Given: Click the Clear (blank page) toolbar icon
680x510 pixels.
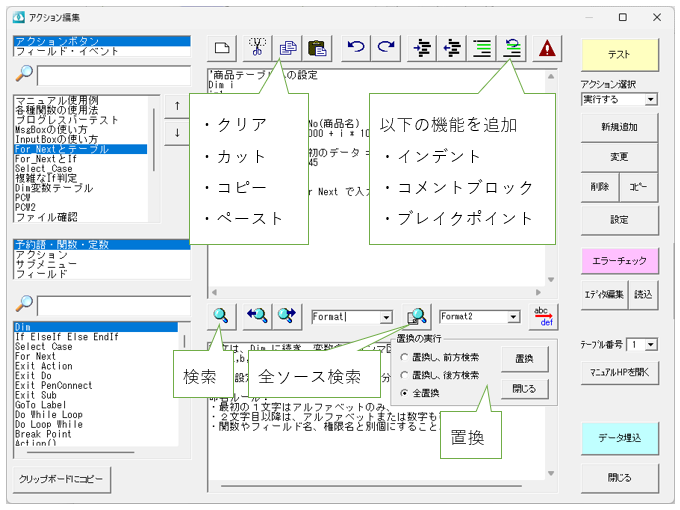Looking at the screenshot, I should (223, 47).
